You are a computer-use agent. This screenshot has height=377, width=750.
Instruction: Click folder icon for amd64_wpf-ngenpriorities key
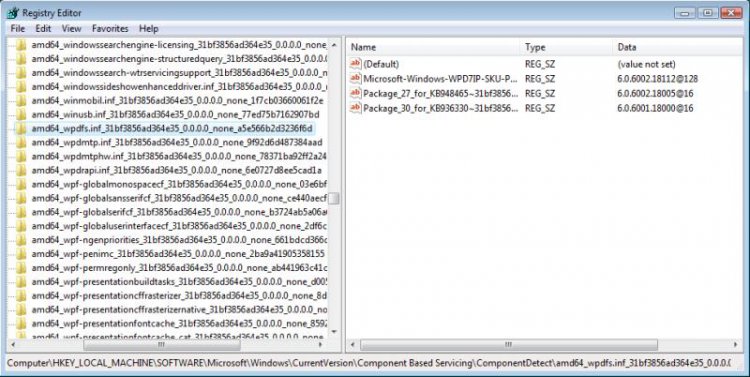(21, 240)
